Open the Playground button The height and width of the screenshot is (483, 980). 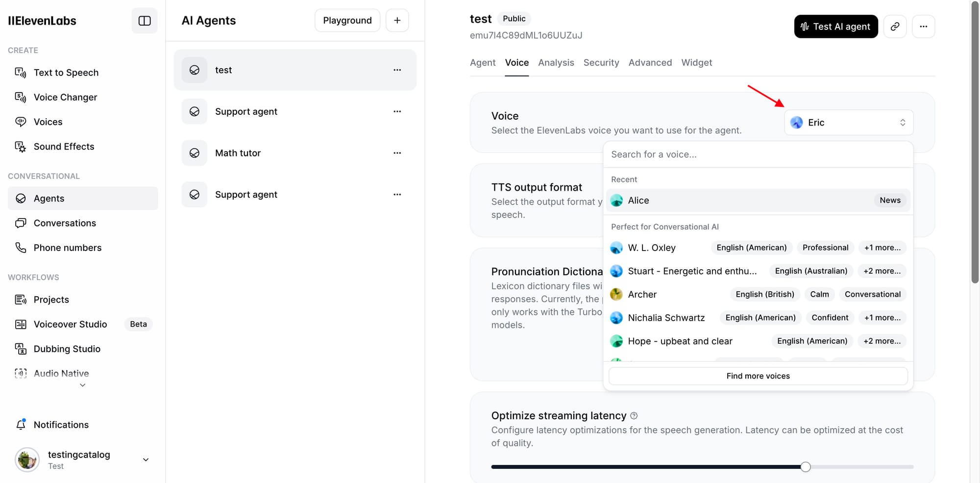(x=347, y=20)
